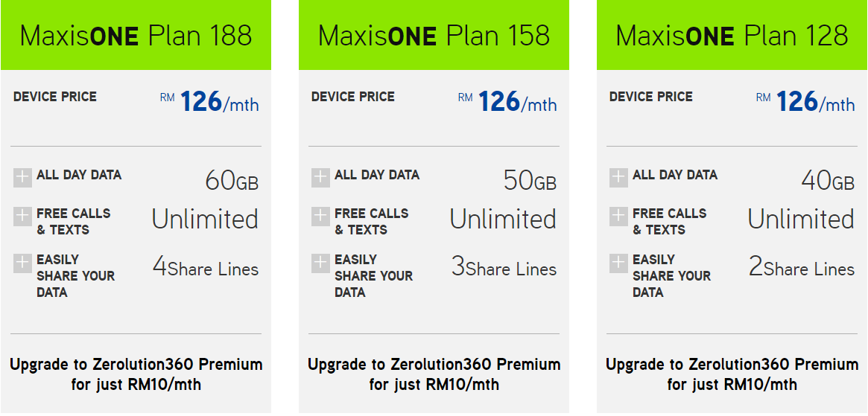The width and height of the screenshot is (868, 416).
Task: Expand Free Calls & Texts in Plan 158
Action: [320, 217]
